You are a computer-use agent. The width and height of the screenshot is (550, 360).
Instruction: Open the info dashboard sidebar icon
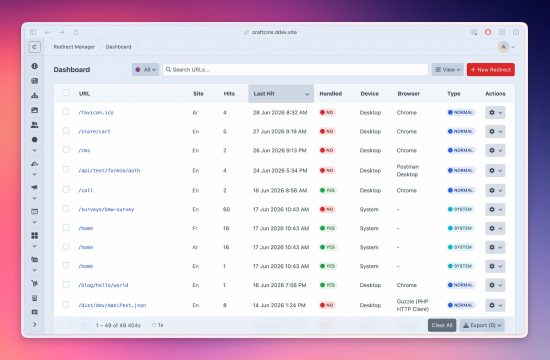click(x=34, y=66)
